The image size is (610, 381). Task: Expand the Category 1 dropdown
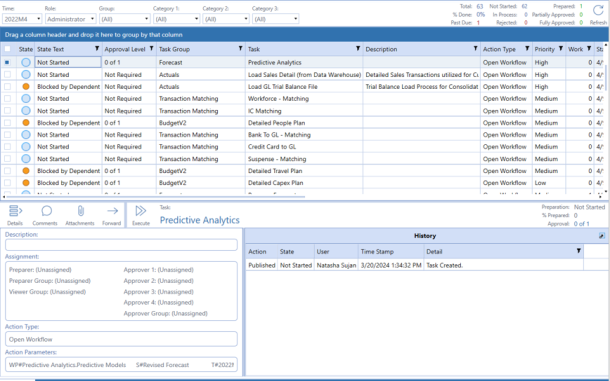pyautogui.click(x=176, y=19)
